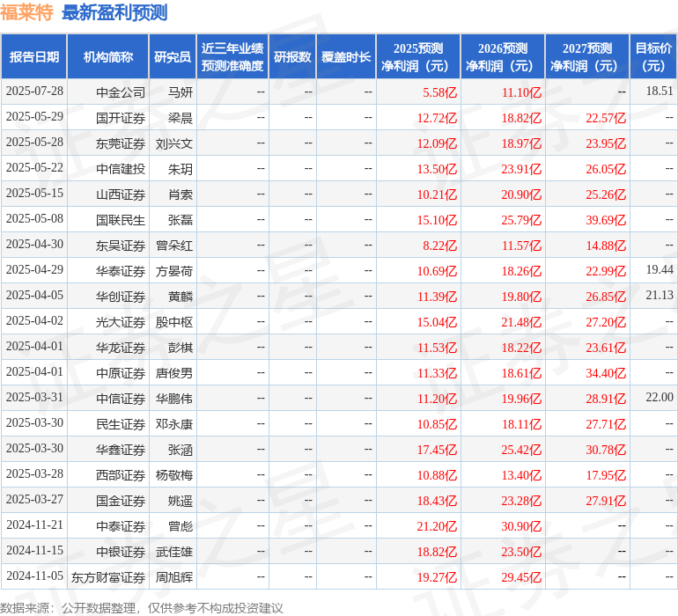The height and width of the screenshot is (616, 678).
Task: Click the 2025预测净利润 column header
Action: 418,56
